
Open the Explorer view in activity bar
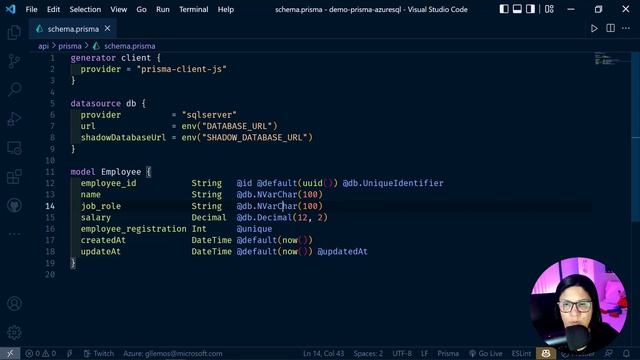tap(14, 32)
